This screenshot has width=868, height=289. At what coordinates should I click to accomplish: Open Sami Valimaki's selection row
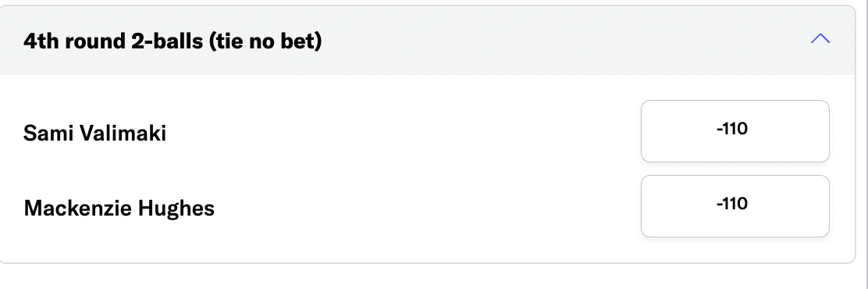[427, 132]
